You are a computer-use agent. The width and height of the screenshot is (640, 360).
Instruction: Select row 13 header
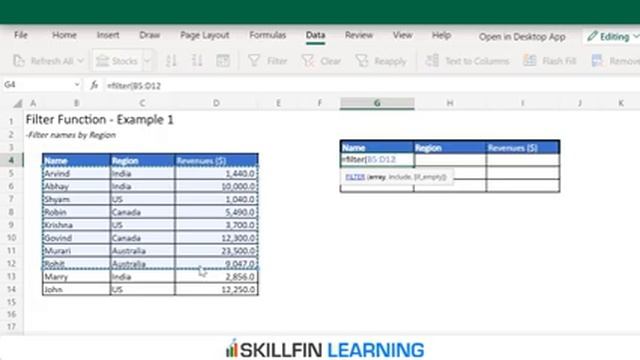[11, 277]
